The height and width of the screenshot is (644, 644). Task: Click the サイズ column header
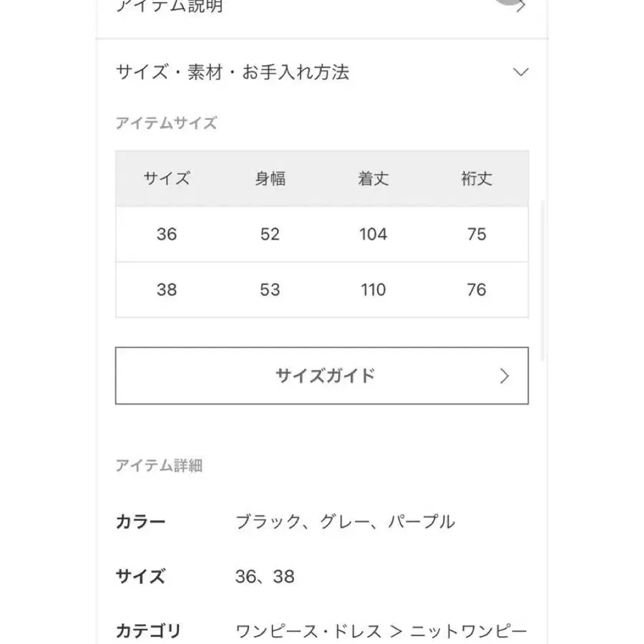(x=166, y=179)
